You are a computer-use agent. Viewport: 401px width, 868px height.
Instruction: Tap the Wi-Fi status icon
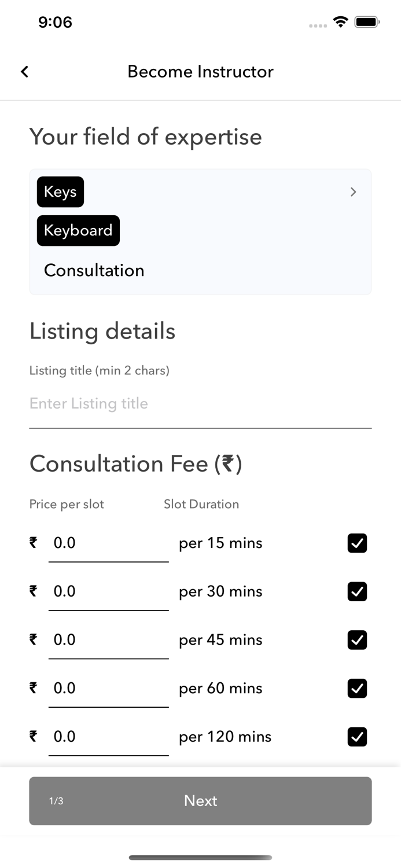pos(341,22)
